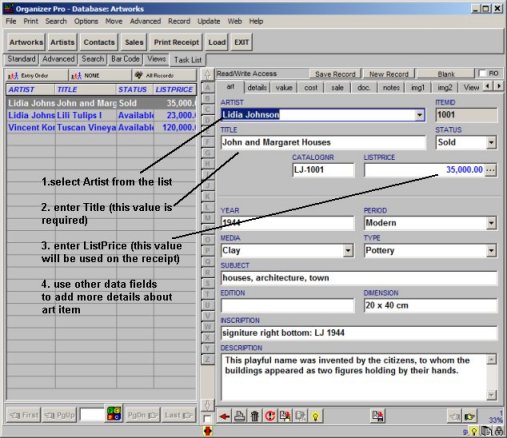Click the Artists button

pos(62,42)
